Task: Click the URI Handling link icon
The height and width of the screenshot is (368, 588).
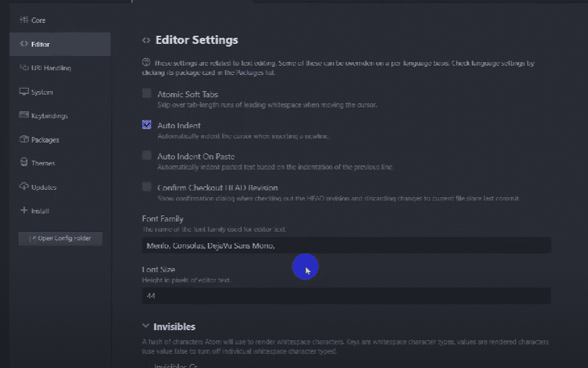Action: click(24, 68)
